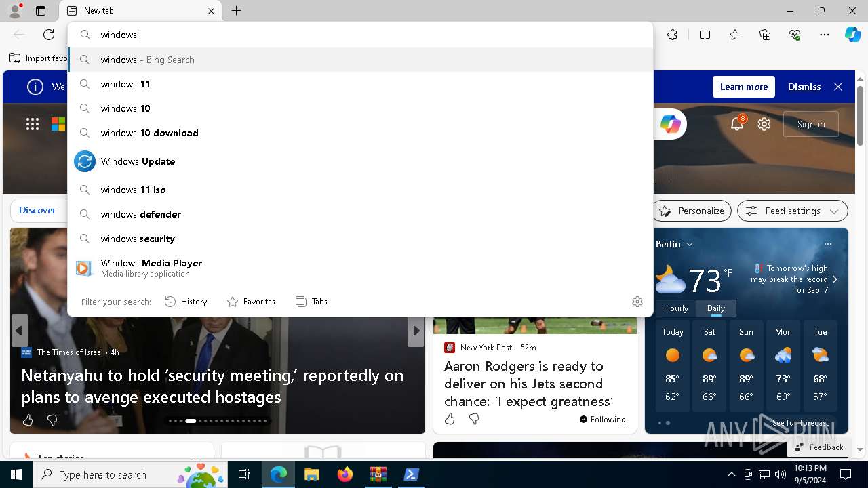868x488 pixels.
Task: Open search filter settings gear
Action: point(637,302)
